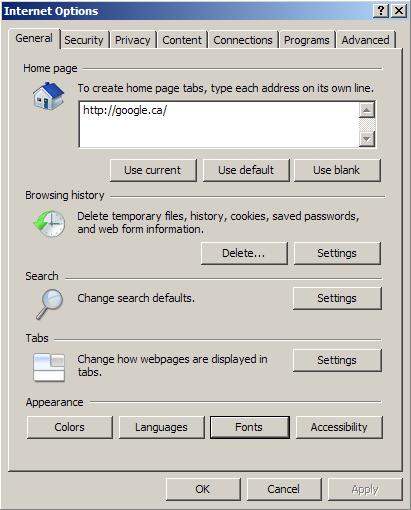Image resolution: width=411 pixels, height=510 pixels.
Task: Click the Tabs section window icon
Action: (x=49, y=367)
